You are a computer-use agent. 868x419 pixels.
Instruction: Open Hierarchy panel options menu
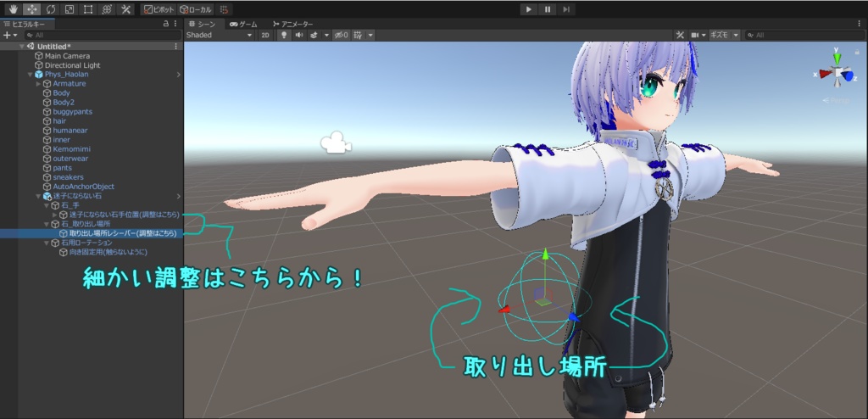point(175,24)
